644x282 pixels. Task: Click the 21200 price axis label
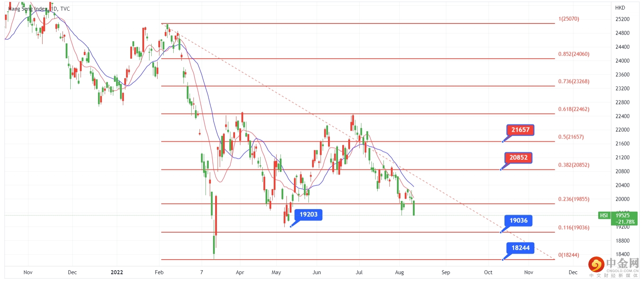click(x=622, y=157)
